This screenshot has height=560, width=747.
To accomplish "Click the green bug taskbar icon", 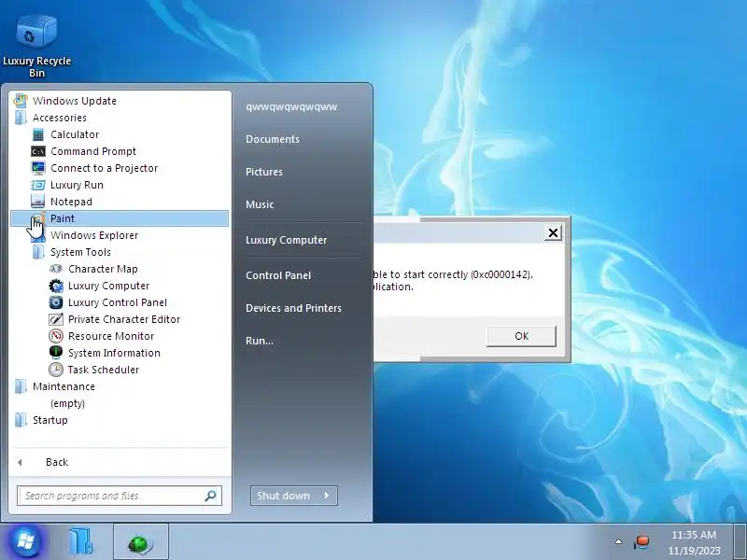I will [141, 542].
